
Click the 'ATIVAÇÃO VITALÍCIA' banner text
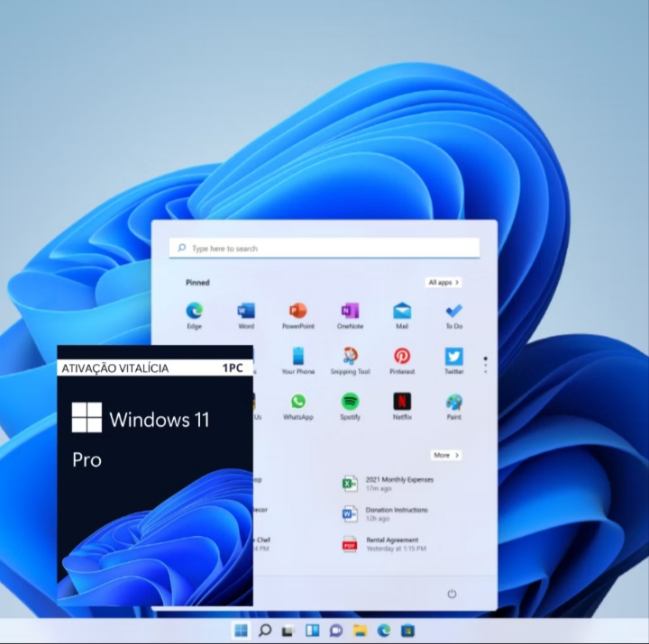[115, 368]
